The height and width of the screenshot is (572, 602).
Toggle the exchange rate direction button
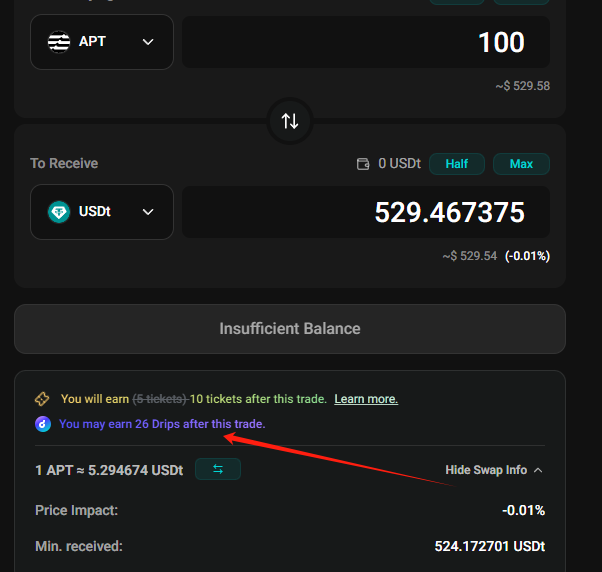[218, 469]
